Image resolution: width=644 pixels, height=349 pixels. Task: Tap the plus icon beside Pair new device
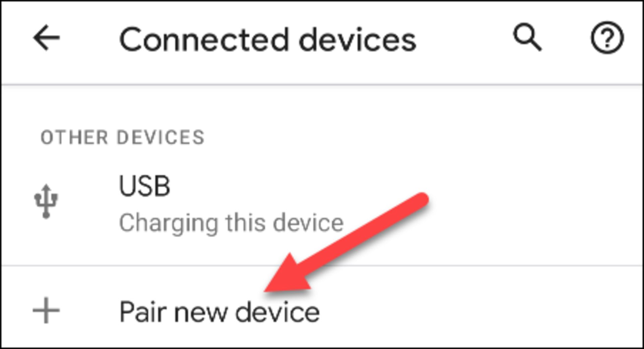46,310
